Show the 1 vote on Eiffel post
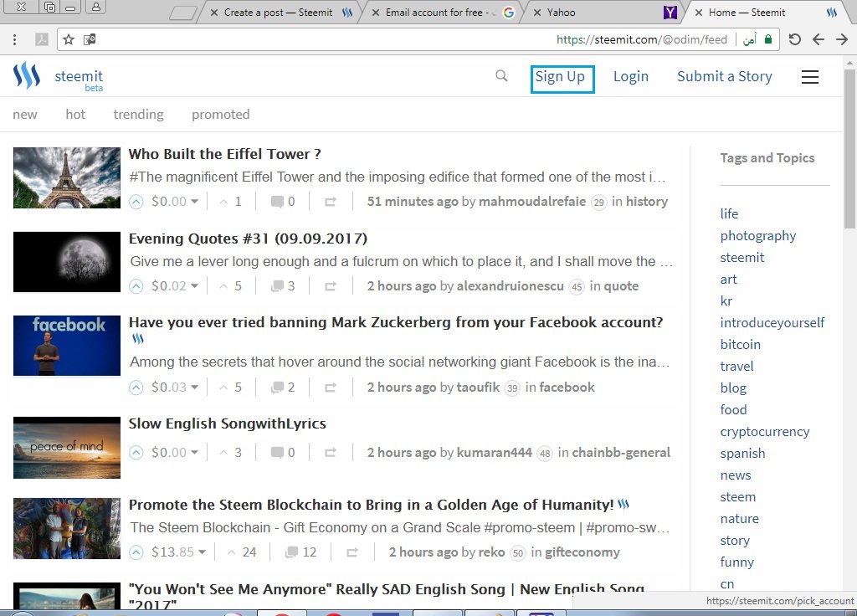Image resolution: width=857 pixels, height=616 pixels. click(230, 202)
